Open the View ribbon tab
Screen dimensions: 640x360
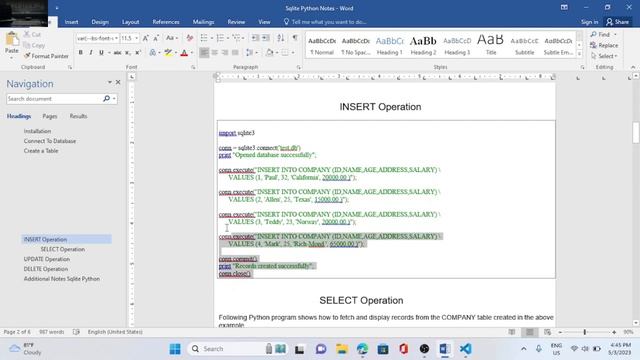coord(264,22)
